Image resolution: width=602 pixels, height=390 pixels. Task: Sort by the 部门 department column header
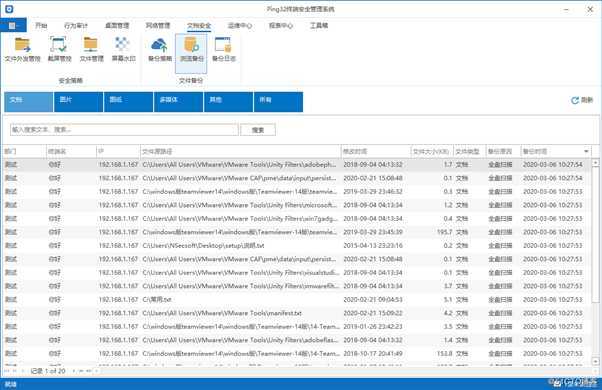click(25, 151)
